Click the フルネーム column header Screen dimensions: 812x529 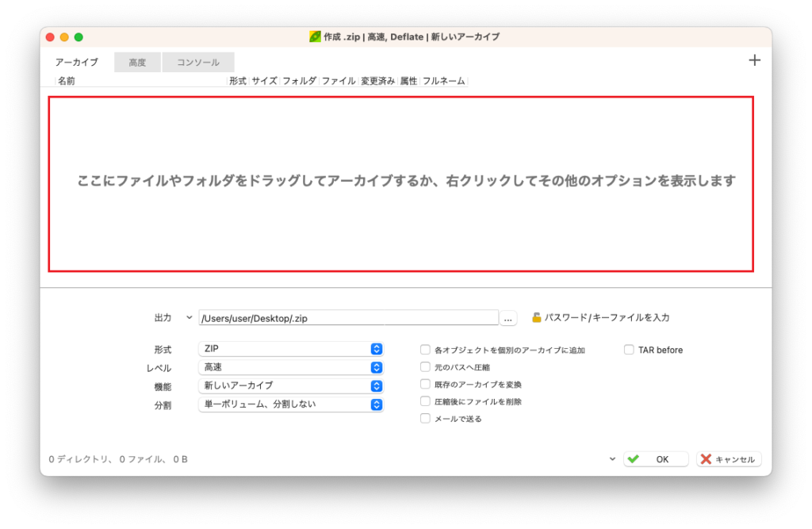click(x=444, y=81)
